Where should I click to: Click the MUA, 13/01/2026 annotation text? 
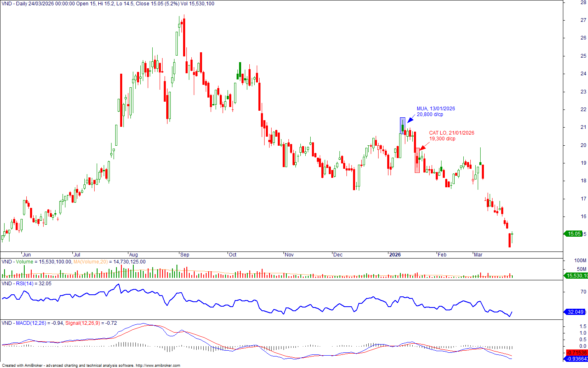(436, 109)
